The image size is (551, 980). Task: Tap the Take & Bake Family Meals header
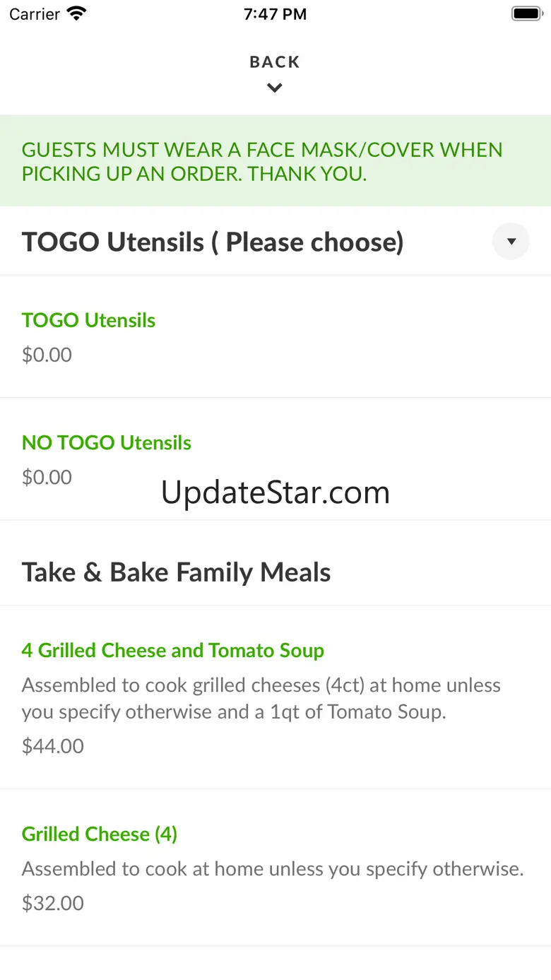(176, 572)
